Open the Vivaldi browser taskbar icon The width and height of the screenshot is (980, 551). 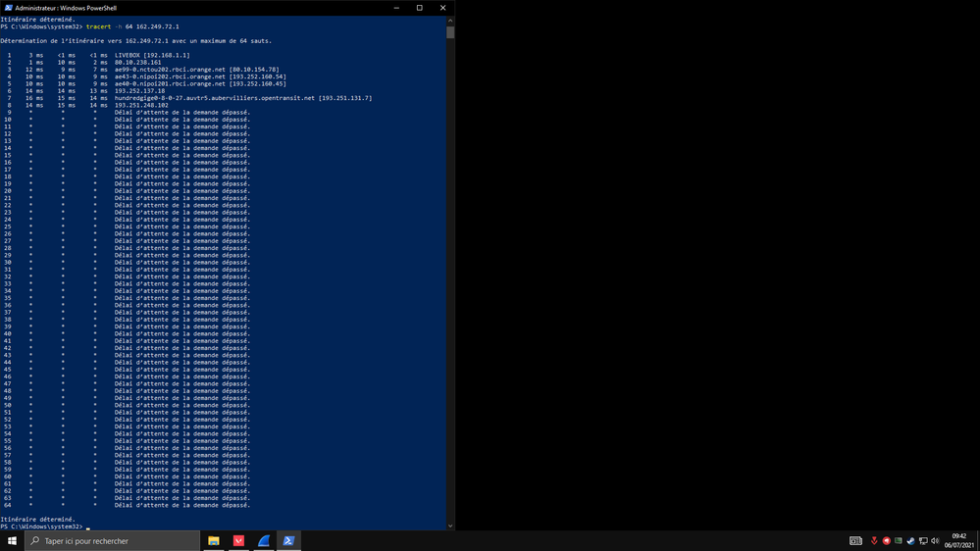(238, 541)
